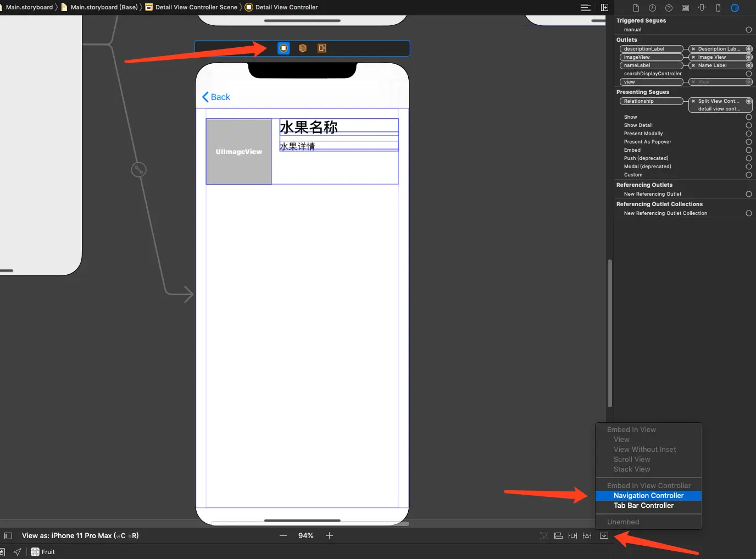Add an editor pane on the right
Screen dimensions: 756x559
coord(604,7)
